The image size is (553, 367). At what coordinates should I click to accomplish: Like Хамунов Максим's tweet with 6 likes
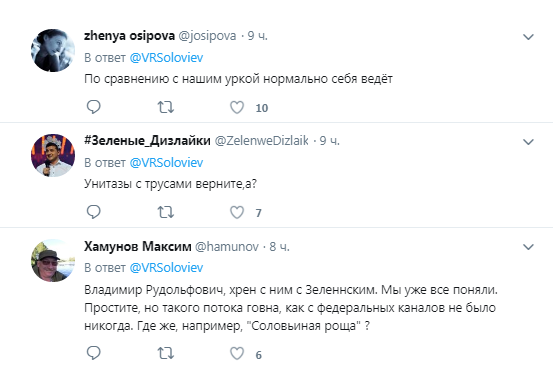tap(237, 353)
